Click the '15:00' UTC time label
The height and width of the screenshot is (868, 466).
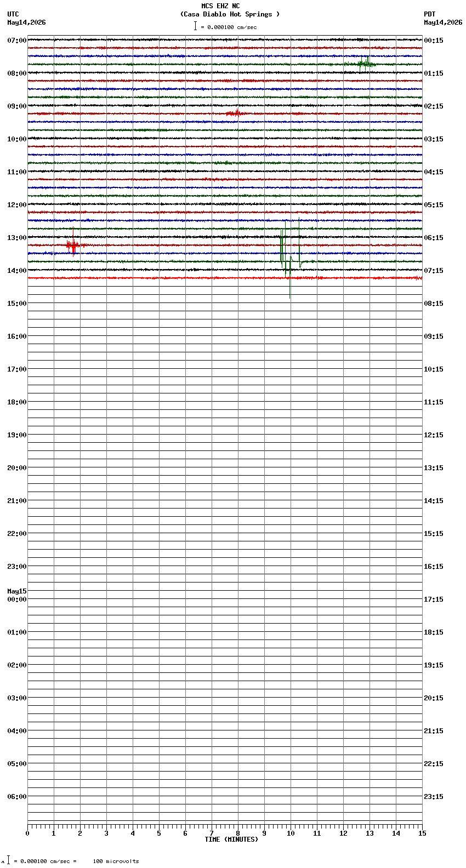click(16, 304)
